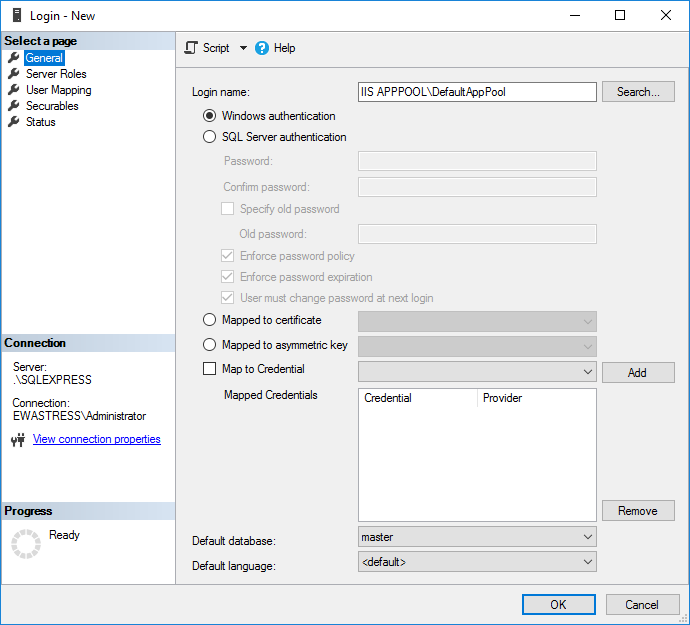
Task: Click the Search button
Action: coord(638,92)
